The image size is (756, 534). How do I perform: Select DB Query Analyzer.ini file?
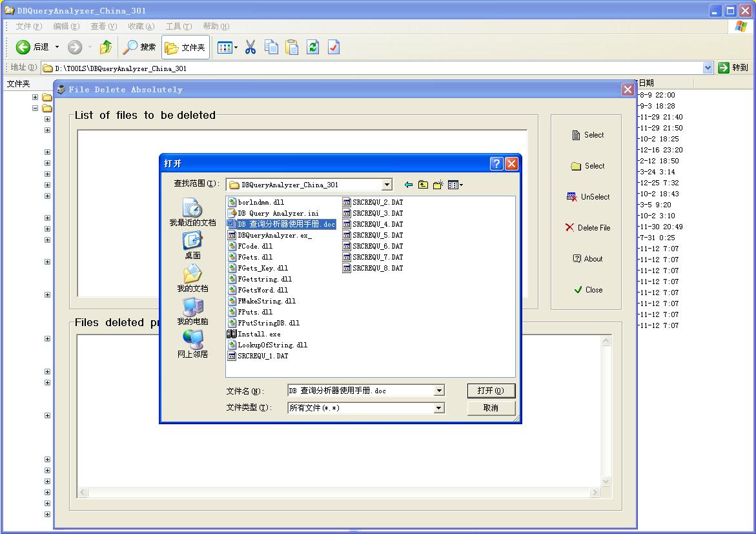tap(273, 213)
